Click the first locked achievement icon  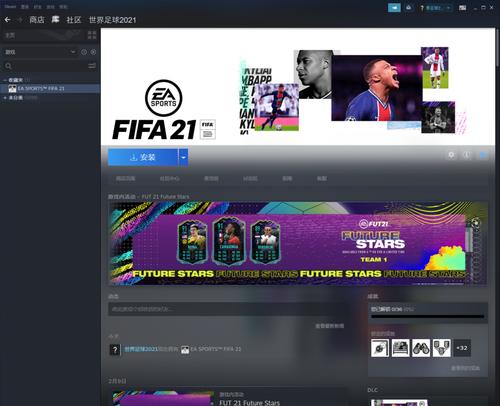(x=380, y=348)
